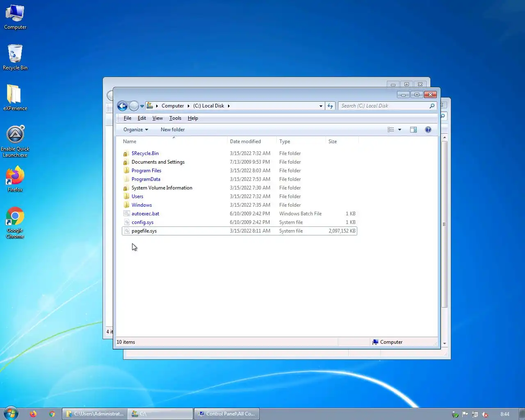Select the Program Files folder icon
The image size is (525, 420).
coord(126,171)
